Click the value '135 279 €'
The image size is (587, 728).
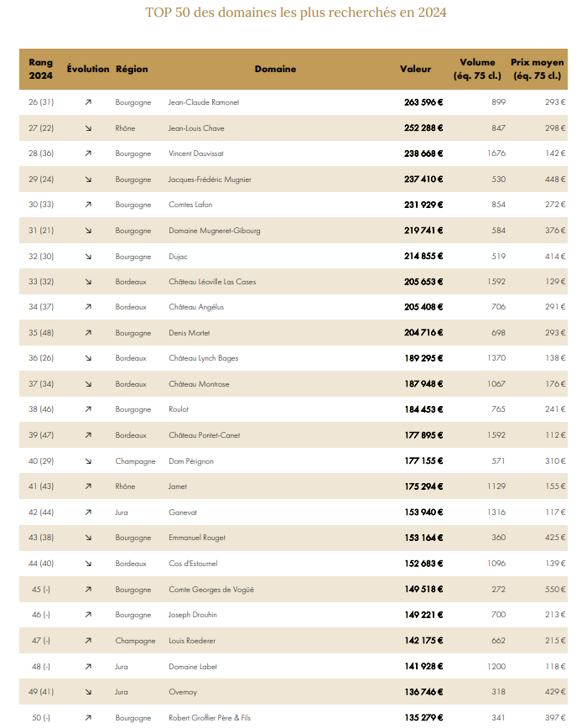pyautogui.click(x=423, y=717)
